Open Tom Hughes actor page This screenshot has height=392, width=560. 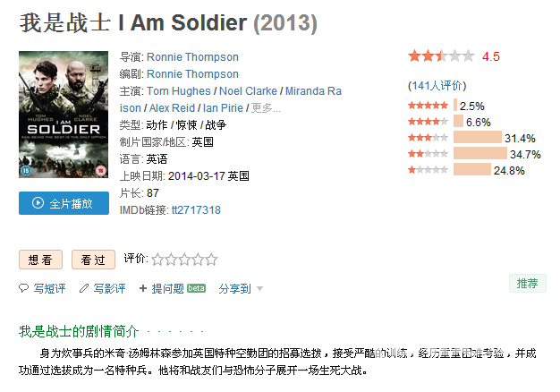point(179,90)
